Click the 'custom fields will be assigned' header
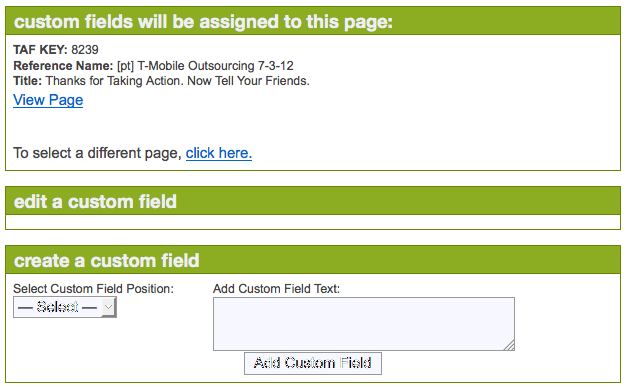 pyautogui.click(x=203, y=22)
